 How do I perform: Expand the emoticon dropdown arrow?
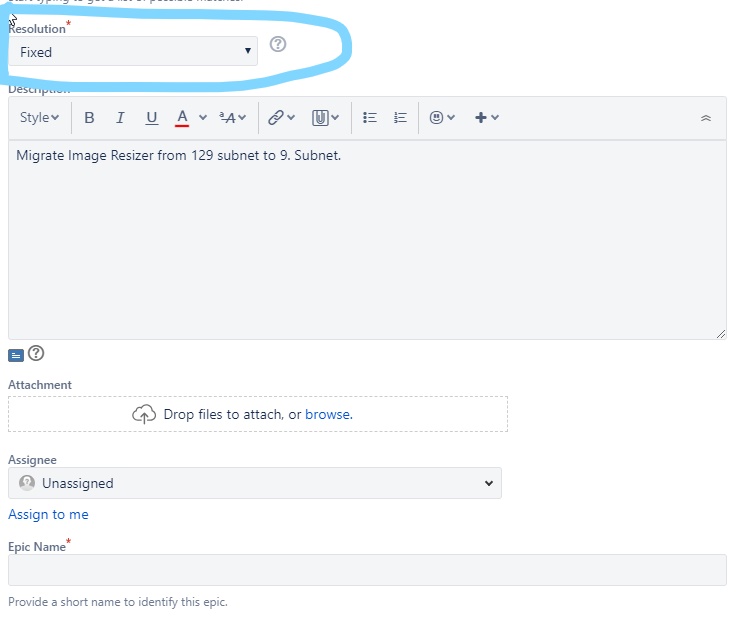[451, 118]
